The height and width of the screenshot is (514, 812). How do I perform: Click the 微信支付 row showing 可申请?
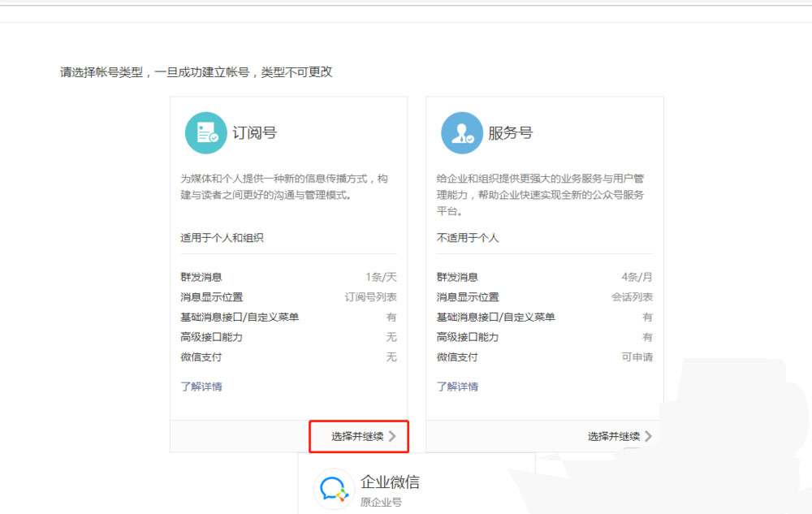[x=544, y=357]
